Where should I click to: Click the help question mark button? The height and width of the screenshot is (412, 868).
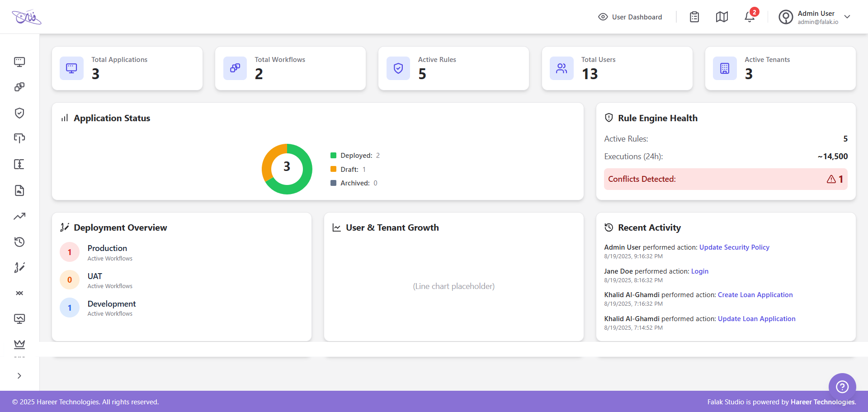pyautogui.click(x=842, y=387)
